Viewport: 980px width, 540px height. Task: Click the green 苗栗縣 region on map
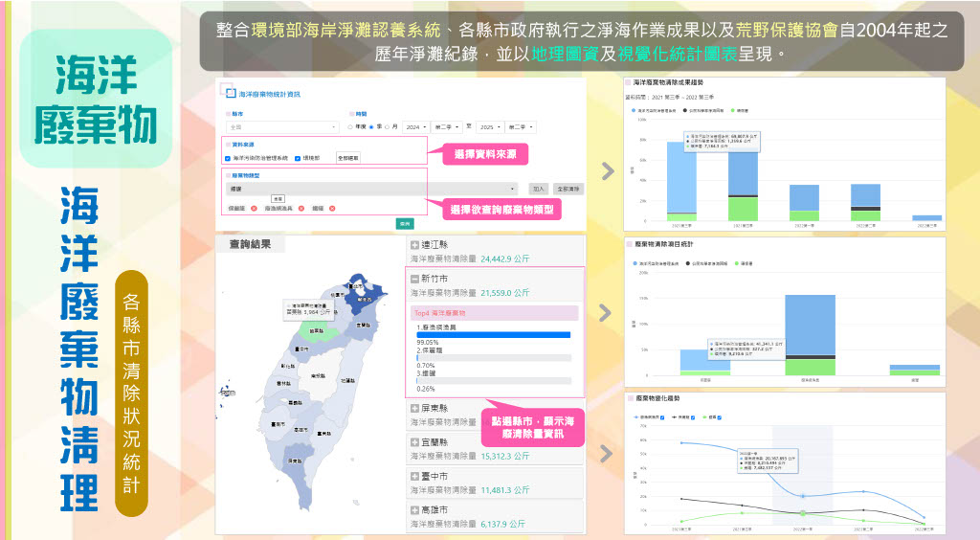[316, 330]
